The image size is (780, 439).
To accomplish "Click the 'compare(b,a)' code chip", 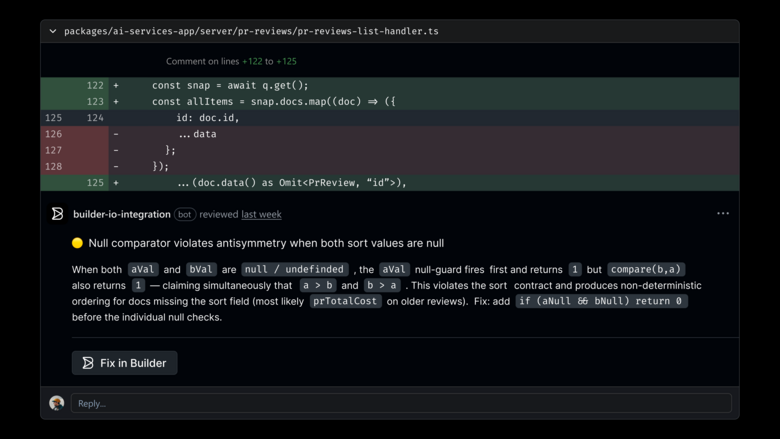I will click(646, 269).
